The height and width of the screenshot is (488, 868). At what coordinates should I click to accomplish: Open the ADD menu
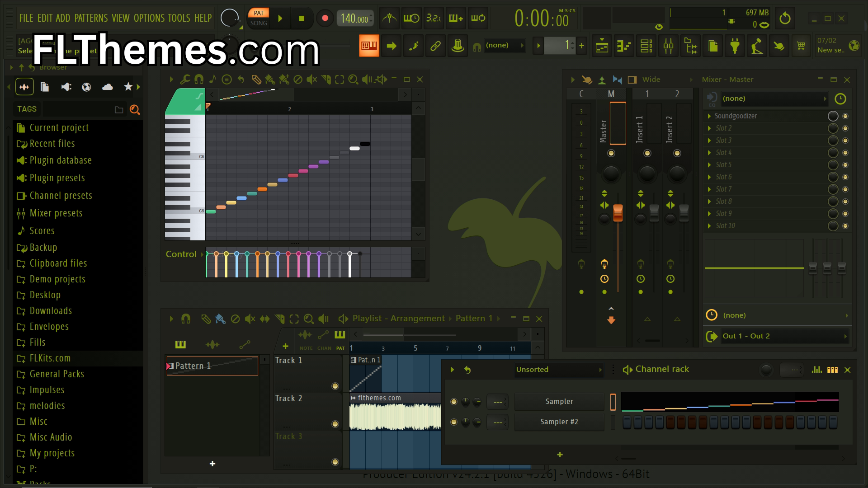pos(63,18)
